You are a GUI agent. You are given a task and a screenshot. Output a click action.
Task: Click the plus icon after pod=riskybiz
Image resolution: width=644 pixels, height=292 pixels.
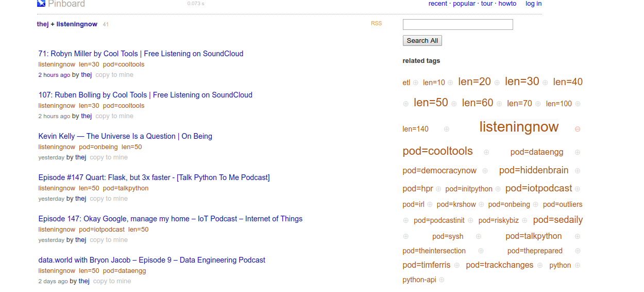pyautogui.click(x=524, y=220)
